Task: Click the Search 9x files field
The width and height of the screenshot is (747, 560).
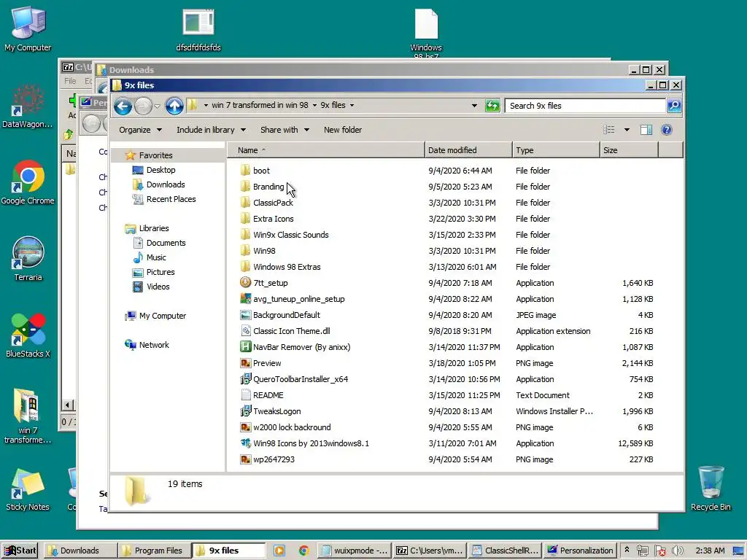Action: [x=585, y=106]
